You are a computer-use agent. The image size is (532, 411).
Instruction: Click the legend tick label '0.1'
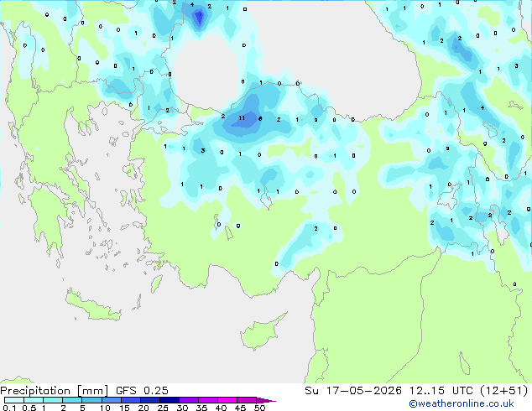(9, 408)
